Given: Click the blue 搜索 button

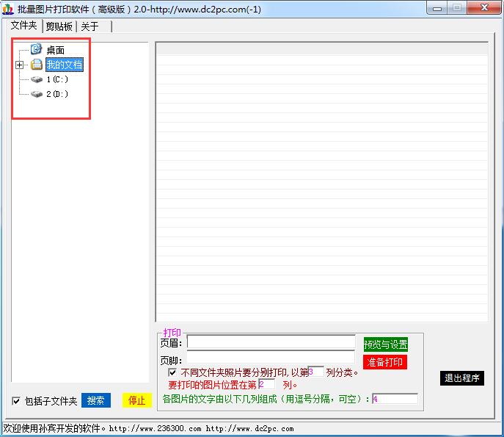Looking at the screenshot, I should point(96,400).
